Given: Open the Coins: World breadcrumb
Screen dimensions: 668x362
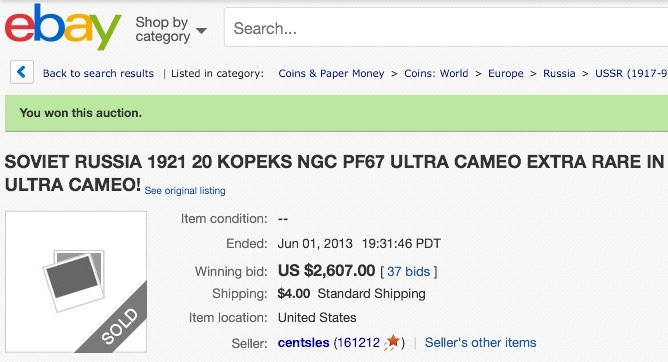Looking at the screenshot, I should click(436, 73).
